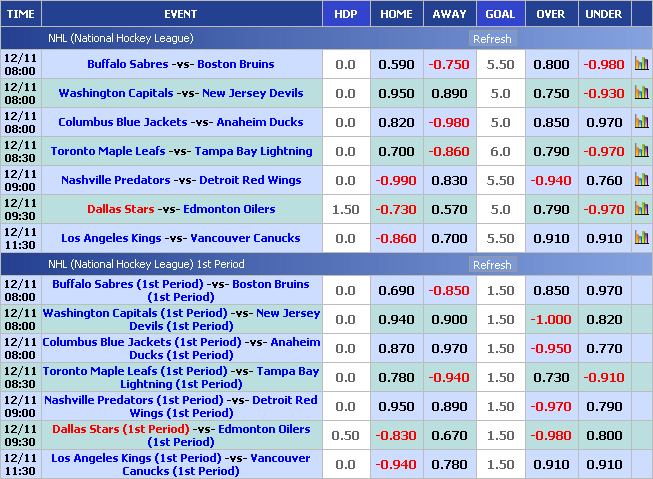Refresh the NHL 1st Period section
The height and width of the screenshot is (479, 653).
(x=492, y=265)
